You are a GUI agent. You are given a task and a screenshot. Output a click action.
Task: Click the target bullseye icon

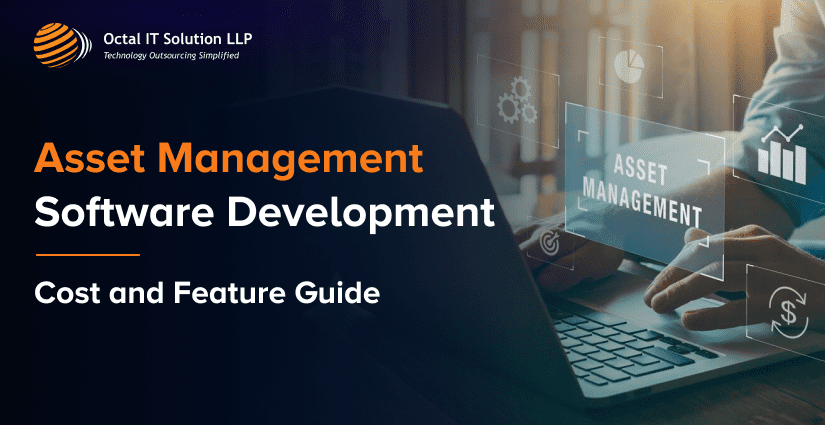549,242
